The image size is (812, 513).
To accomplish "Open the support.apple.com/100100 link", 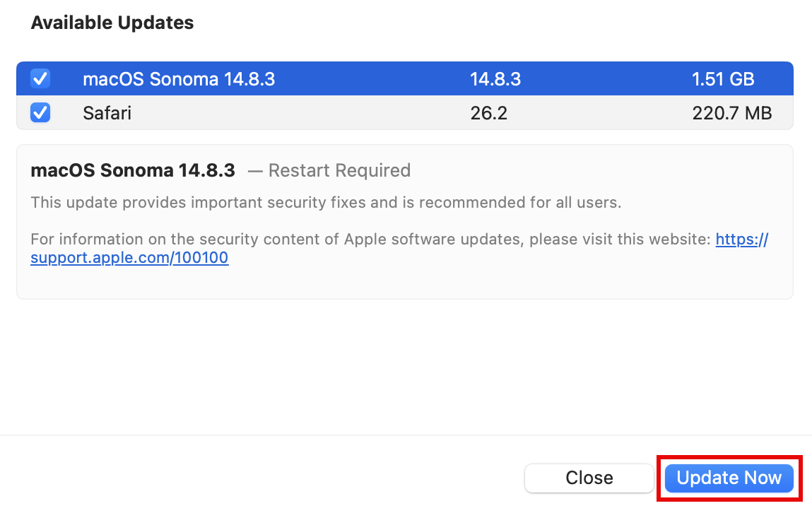I will 129,258.
